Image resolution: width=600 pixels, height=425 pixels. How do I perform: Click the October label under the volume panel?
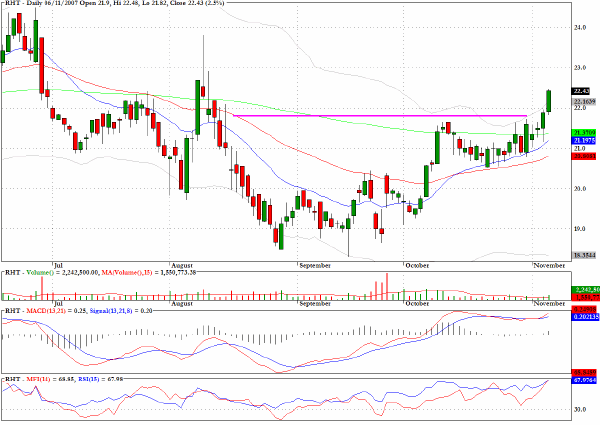click(x=417, y=303)
